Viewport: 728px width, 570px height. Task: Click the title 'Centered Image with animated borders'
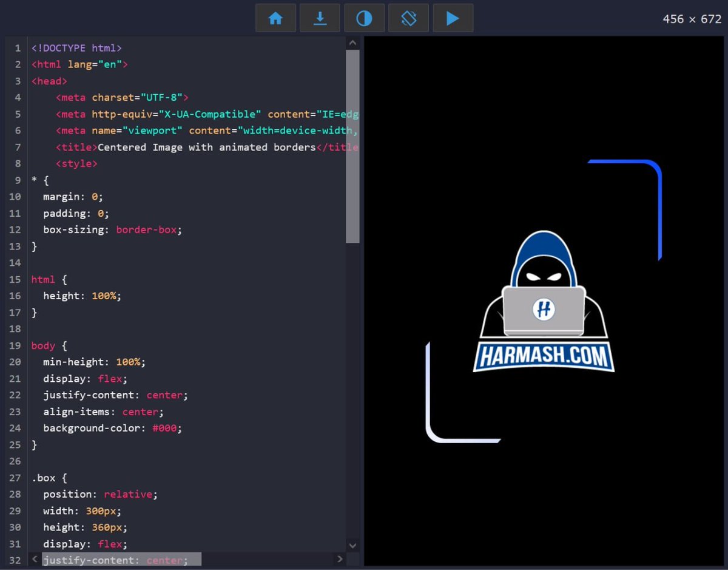point(207,147)
